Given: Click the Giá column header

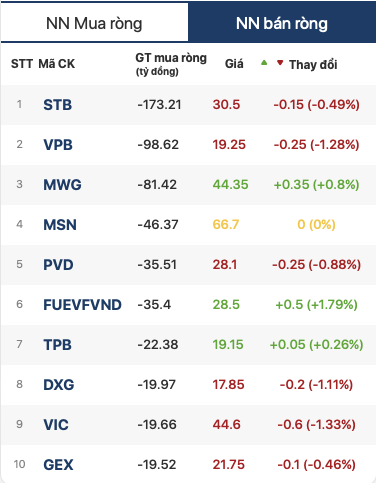Looking at the screenshot, I should click(234, 64).
